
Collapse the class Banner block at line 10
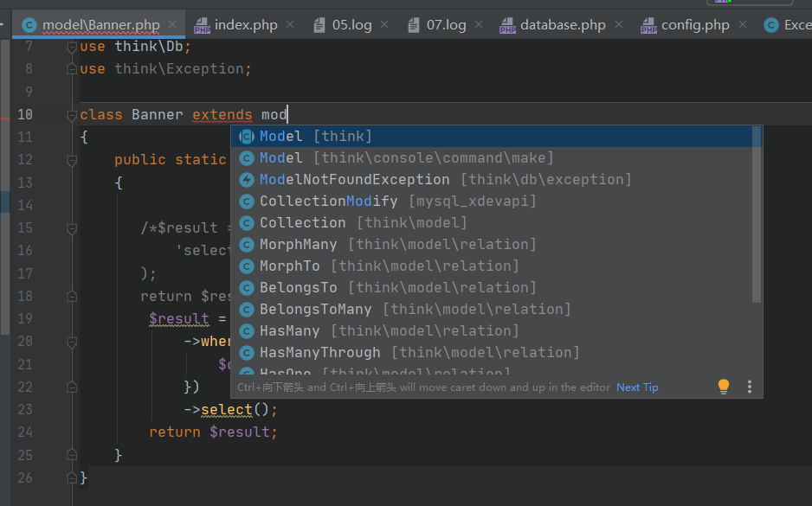coord(72,115)
